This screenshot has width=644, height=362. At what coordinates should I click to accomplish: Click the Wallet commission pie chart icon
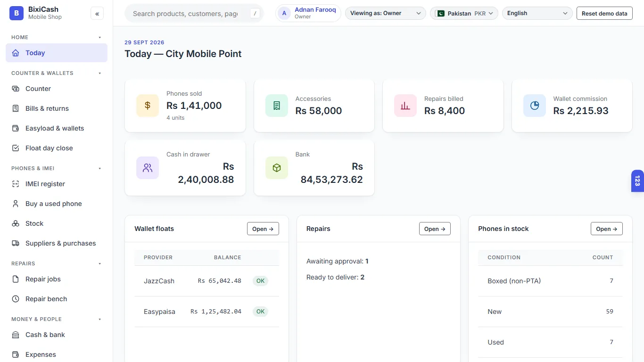(x=535, y=106)
